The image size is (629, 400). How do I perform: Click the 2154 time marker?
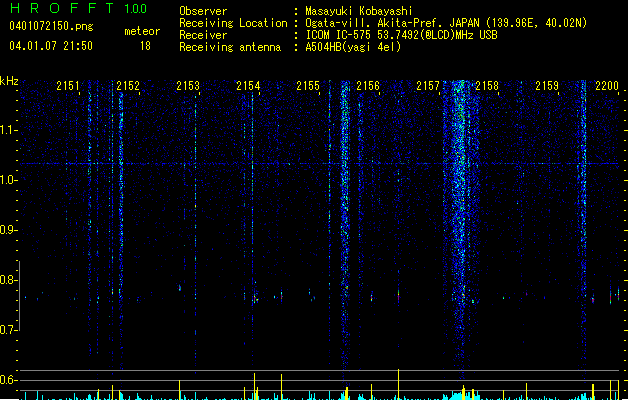pyautogui.click(x=248, y=86)
